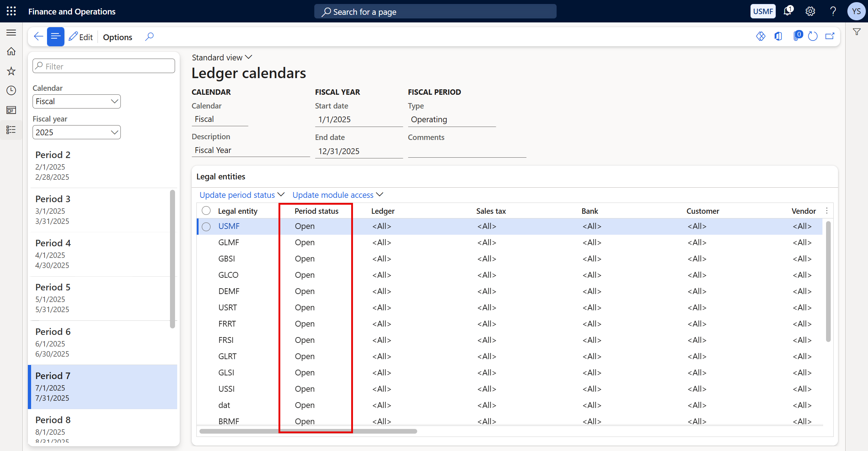Open the Home page from the sidebar
The width and height of the screenshot is (868, 451).
tap(11, 52)
